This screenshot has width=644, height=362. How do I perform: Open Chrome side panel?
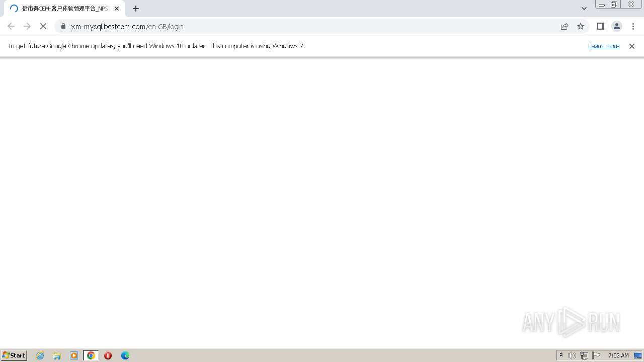601,26
